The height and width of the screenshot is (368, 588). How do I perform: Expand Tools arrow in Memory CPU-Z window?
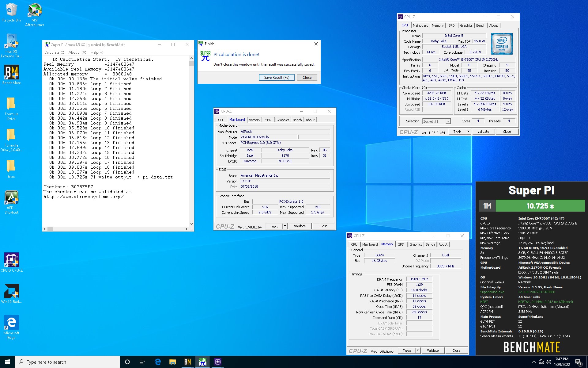click(418, 351)
